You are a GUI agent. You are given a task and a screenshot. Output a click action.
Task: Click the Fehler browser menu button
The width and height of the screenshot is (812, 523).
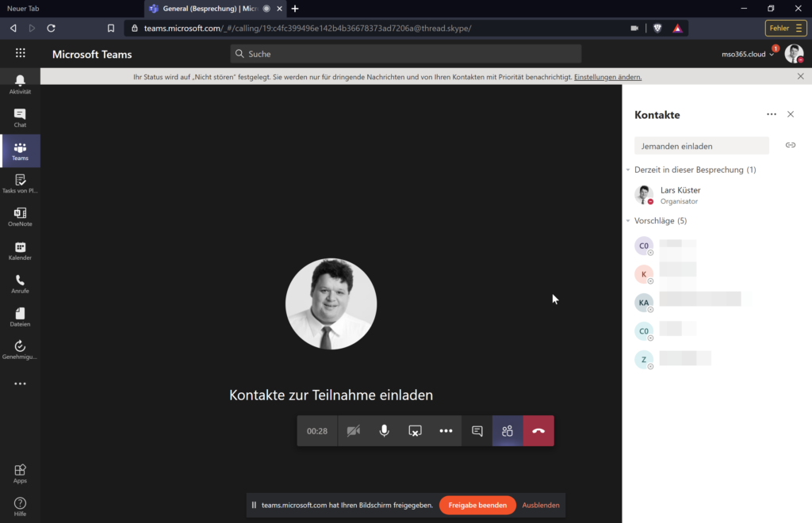point(786,29)
